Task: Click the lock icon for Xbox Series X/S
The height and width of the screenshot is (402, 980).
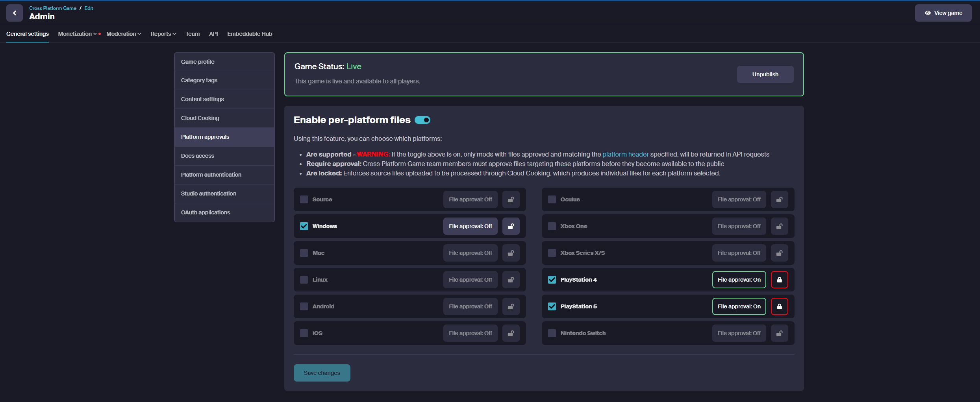Action: (780, 253)
